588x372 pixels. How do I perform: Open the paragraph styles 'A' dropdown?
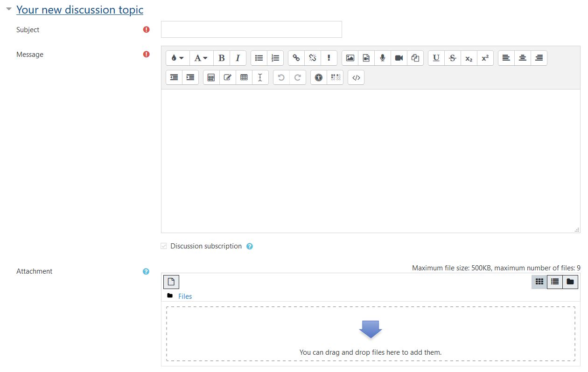click(x=202, y=58)
